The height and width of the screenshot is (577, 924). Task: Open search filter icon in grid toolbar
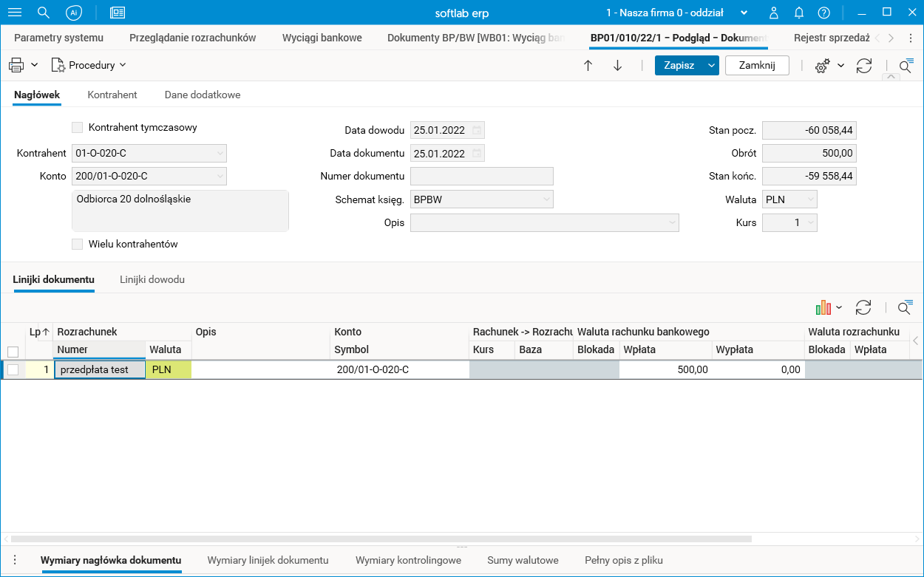coord(906,308)
